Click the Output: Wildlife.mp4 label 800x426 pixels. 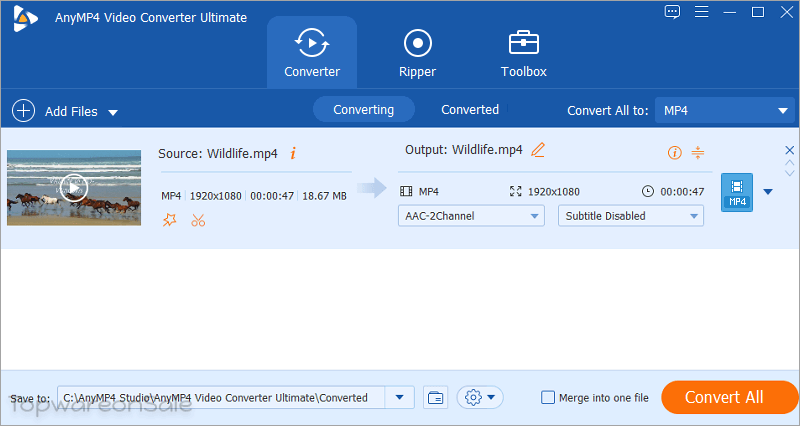464,149
